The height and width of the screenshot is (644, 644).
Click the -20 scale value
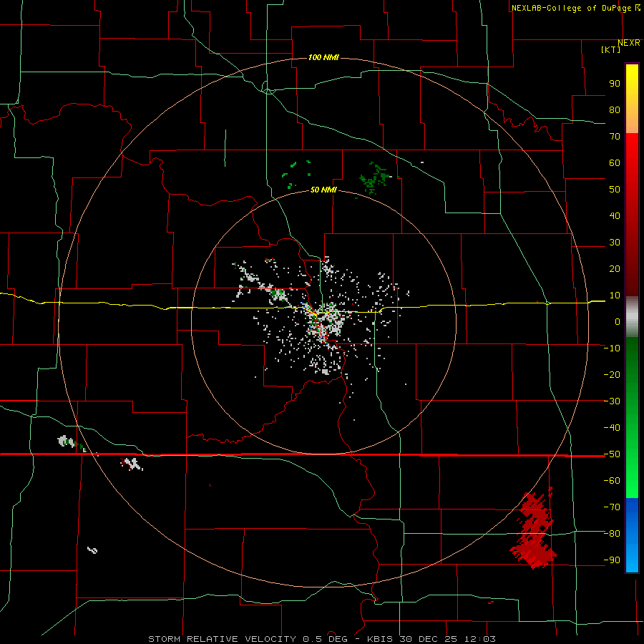612,375
